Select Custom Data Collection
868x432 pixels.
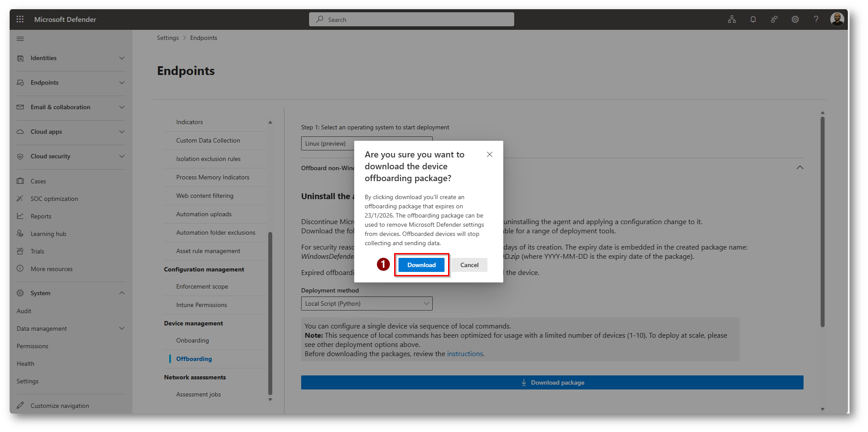tap(208, 140)
